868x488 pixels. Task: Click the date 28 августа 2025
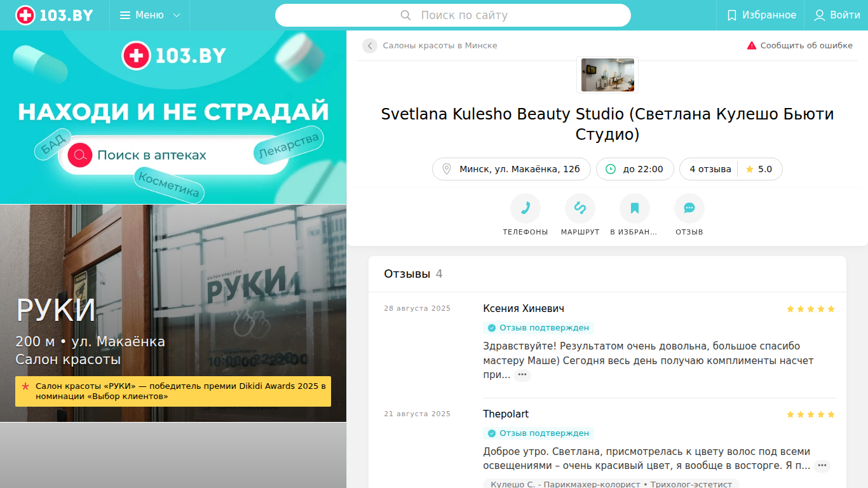(x=417, y=309)
